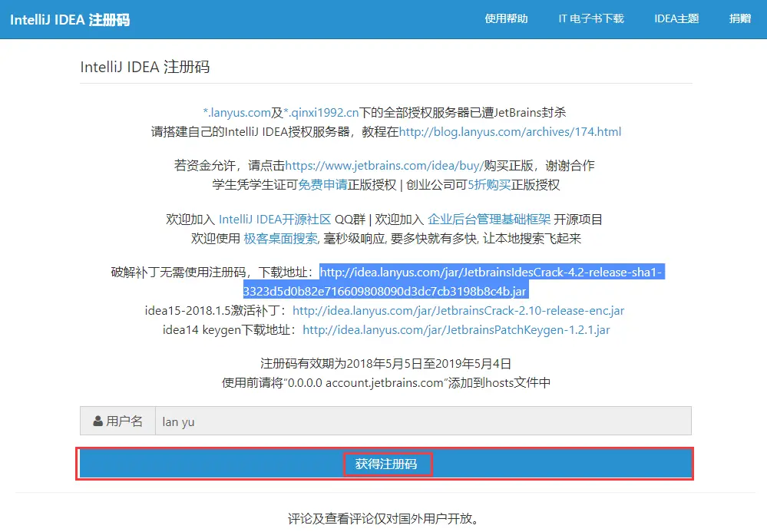This screenshot has height=532, width=767.
Task: Click the 5折购买 startup discount link
Action: coord(489,185)
